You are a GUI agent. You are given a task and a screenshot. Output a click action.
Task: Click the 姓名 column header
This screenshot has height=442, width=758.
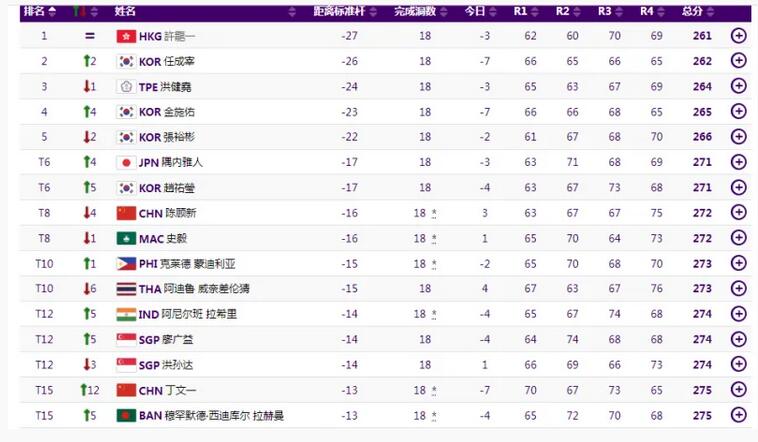click(x=126, y=11)
